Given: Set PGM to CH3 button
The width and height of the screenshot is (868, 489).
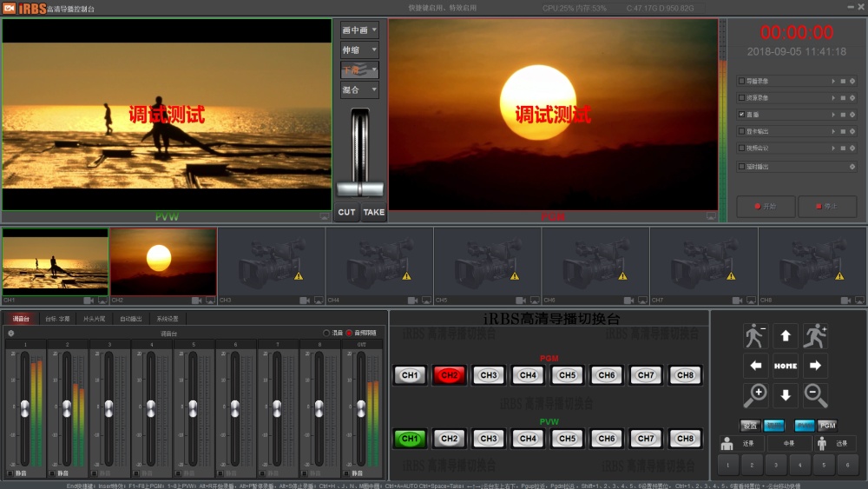Looking at the screenshot, I should tap(488, 375).
